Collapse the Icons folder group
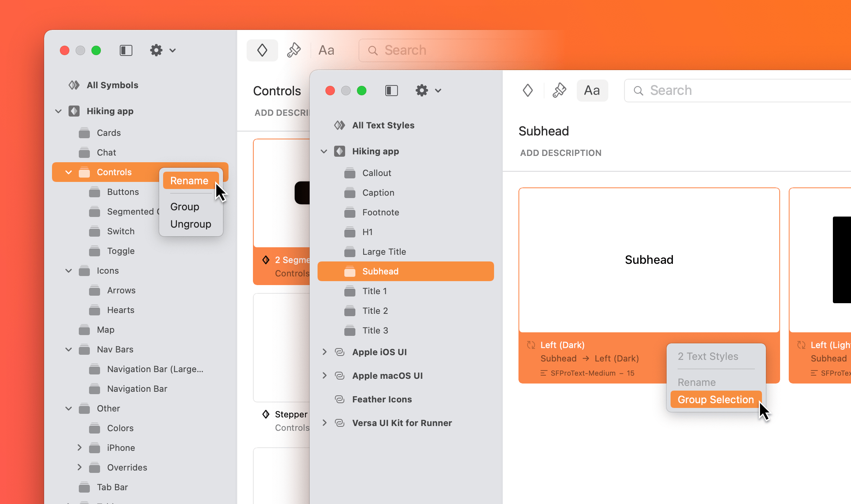Image resolution: width=851 pixels, height=504 pixels. (69, 271)
